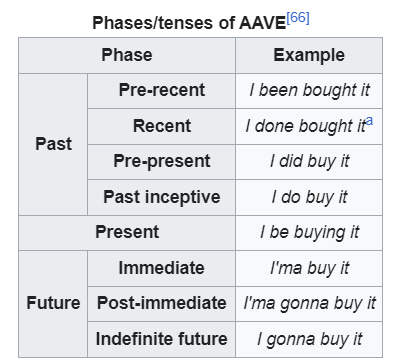405x361 pixels.
Task: Click the Example column header
Action: pos(309,55)
